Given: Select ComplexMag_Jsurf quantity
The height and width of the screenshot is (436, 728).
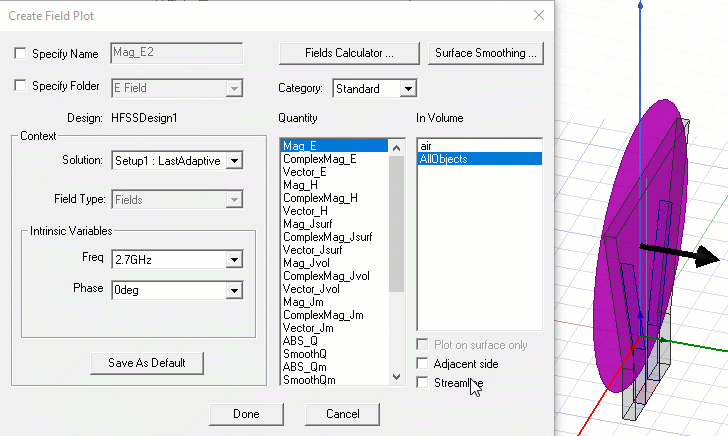Looking at the screenshot, I should (327, 237).
